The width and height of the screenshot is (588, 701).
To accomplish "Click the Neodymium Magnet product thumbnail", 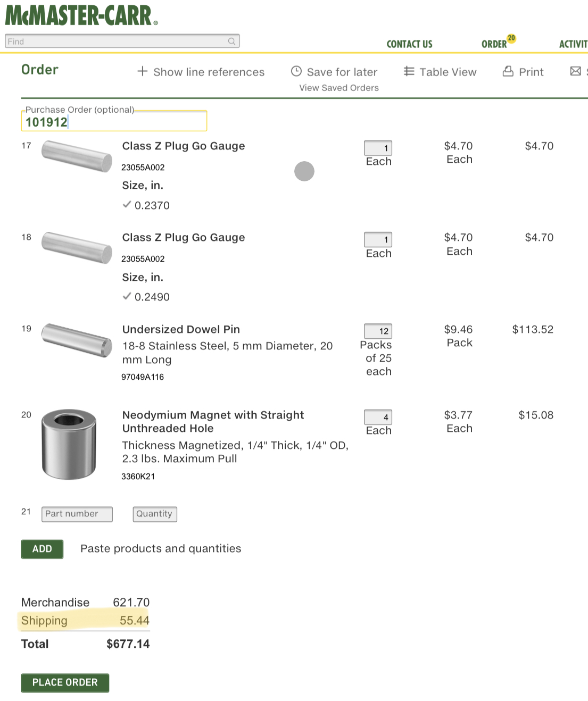I will click(x=69, y=444).
